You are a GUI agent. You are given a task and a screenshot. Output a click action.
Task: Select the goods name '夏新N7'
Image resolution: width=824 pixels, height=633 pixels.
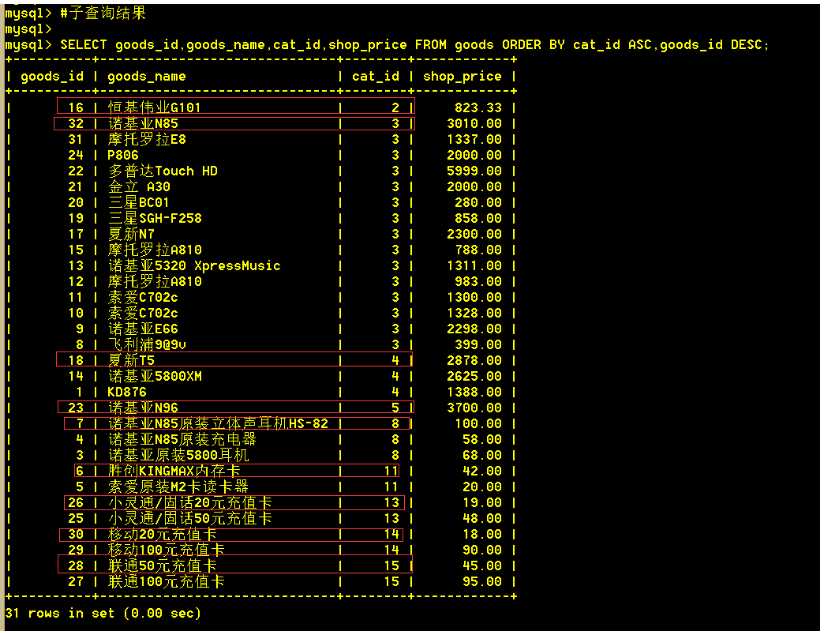click(131, 234)
